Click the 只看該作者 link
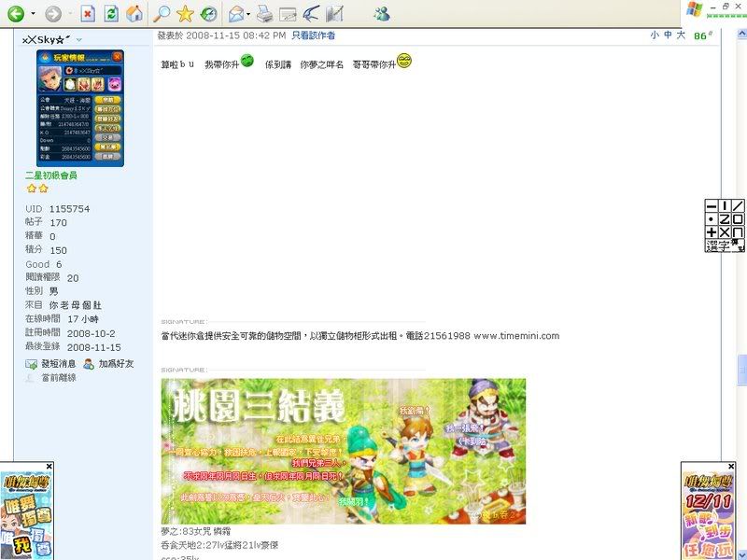Image resolution: width=747 pixels, height=560 pixels. [x=313, y=35]
